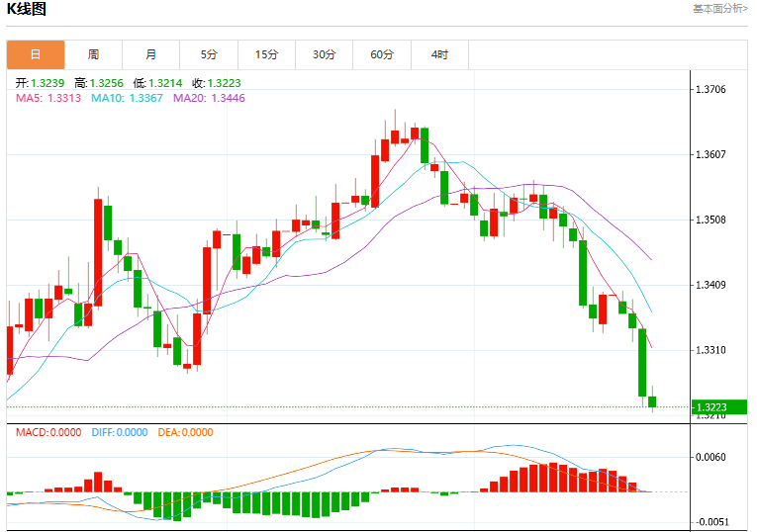Open the 基本面分析 link

[719, 9]
